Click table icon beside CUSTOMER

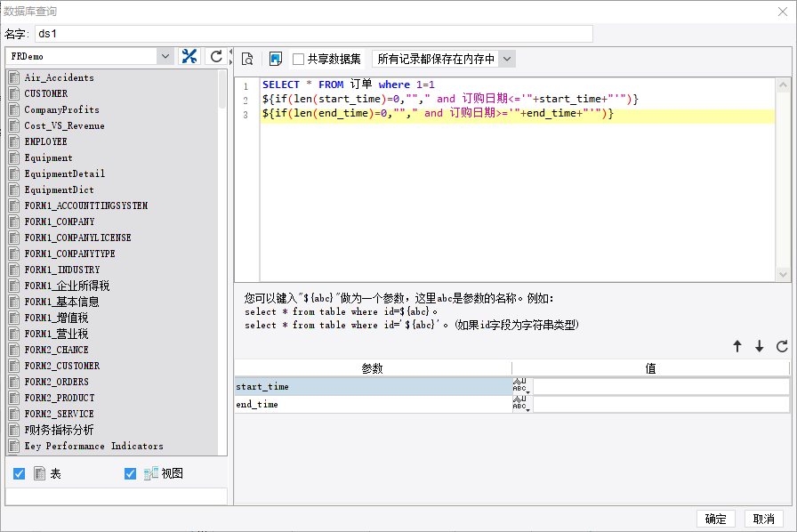(14, 93)
